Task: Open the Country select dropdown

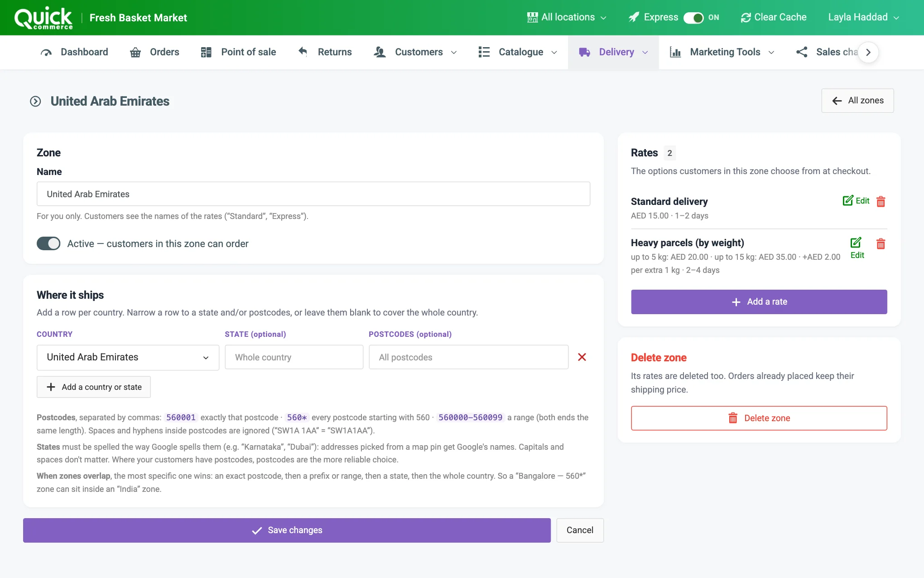Action: pyautogui.click(x=128, y=357)
